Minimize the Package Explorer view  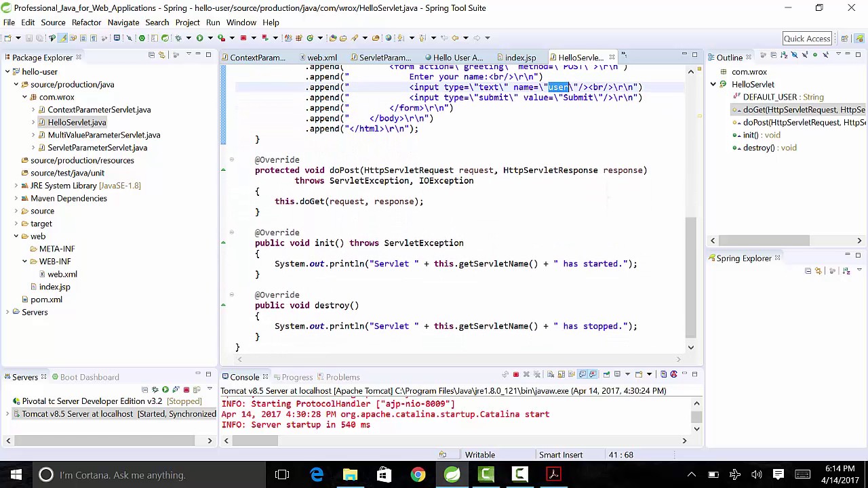[x=198, y=54]
